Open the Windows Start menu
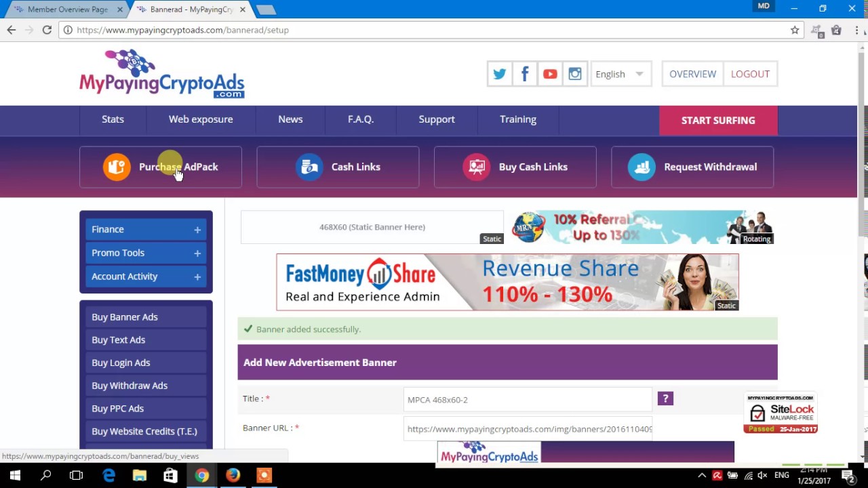 [15, 476]
